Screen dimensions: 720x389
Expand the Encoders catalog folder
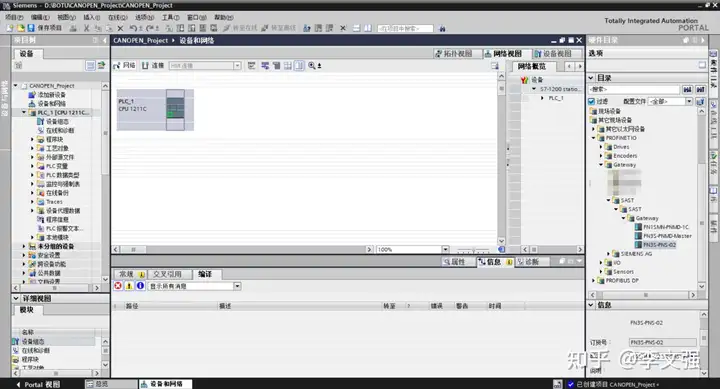601,156
